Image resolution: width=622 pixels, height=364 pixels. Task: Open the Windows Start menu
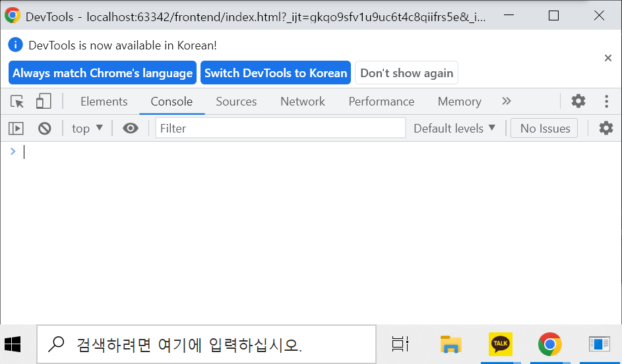click(13, 344)
